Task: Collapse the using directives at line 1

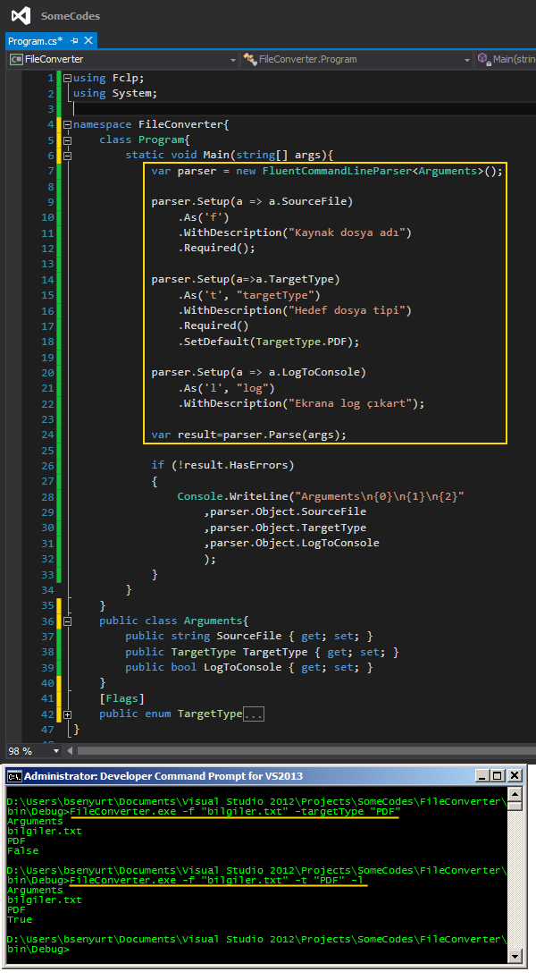Action: point(68,78)
